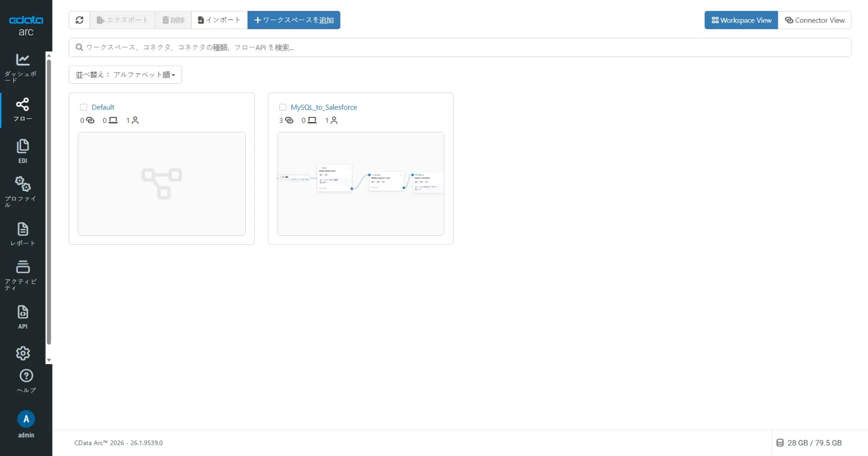Click the Export (エクスポート) button
This screenshot has width=868, height=456.
[123, 20]
